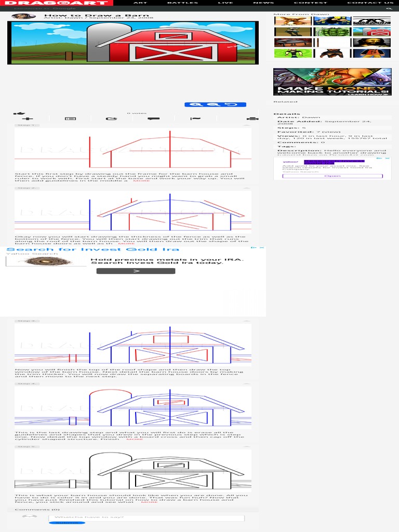Click the Make Money Making Tutorials banner
Image resolution: width=399 pixels, height=532 pixels.
coord(332,82)
